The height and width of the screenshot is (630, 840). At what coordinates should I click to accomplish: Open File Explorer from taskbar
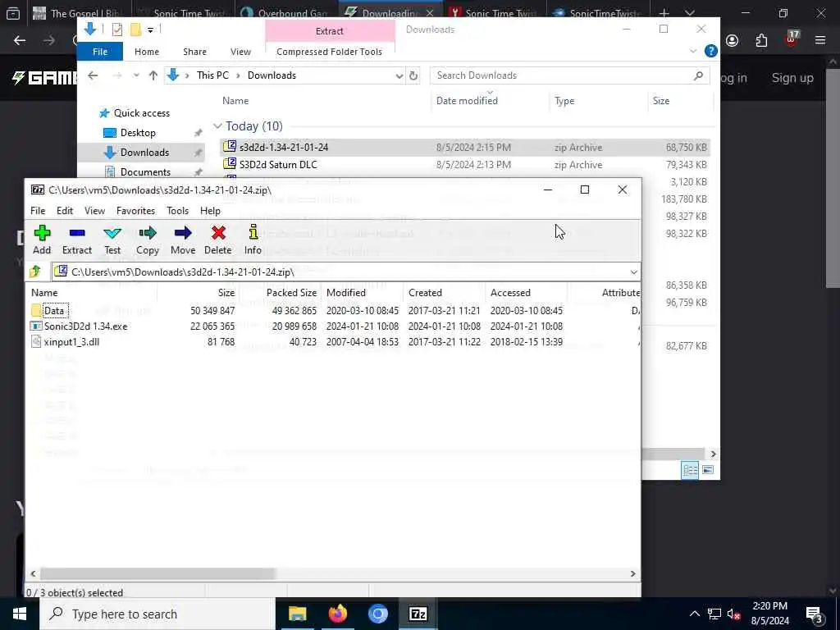click(x=297, y=614)
